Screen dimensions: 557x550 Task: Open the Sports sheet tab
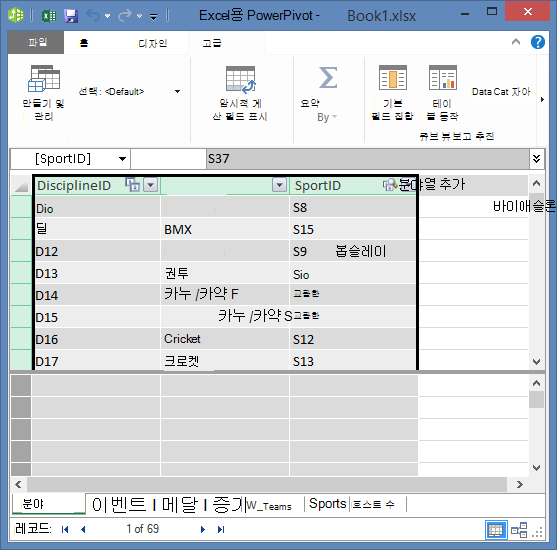[327, 504]
